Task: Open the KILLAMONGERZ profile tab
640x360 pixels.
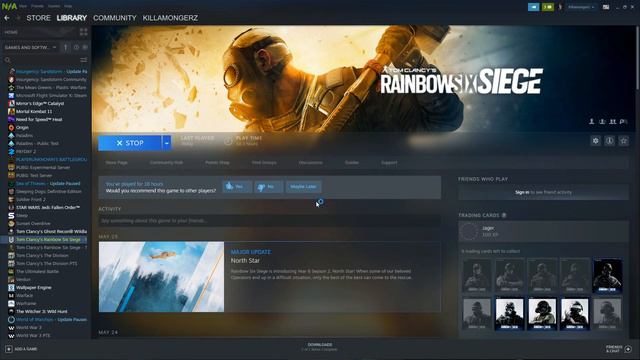Action: pyautogui.click(x=170, y=18)
